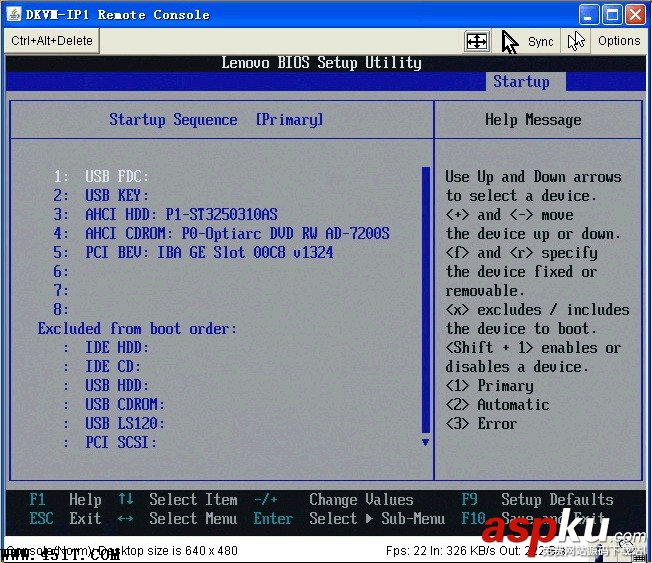Viewport: 652px width, 563px height.
Task: Click the empty boot slot 7
Action: tap(61, 290)
